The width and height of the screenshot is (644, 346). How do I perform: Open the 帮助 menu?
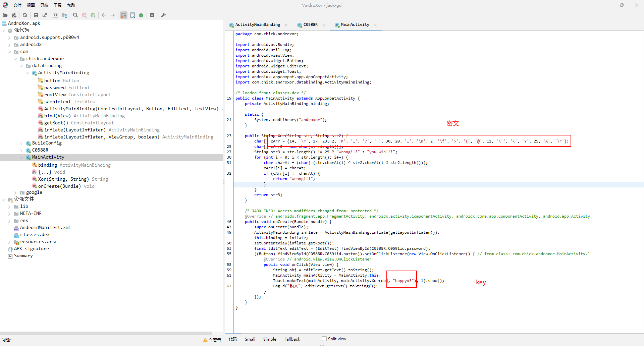pos(71,5)
